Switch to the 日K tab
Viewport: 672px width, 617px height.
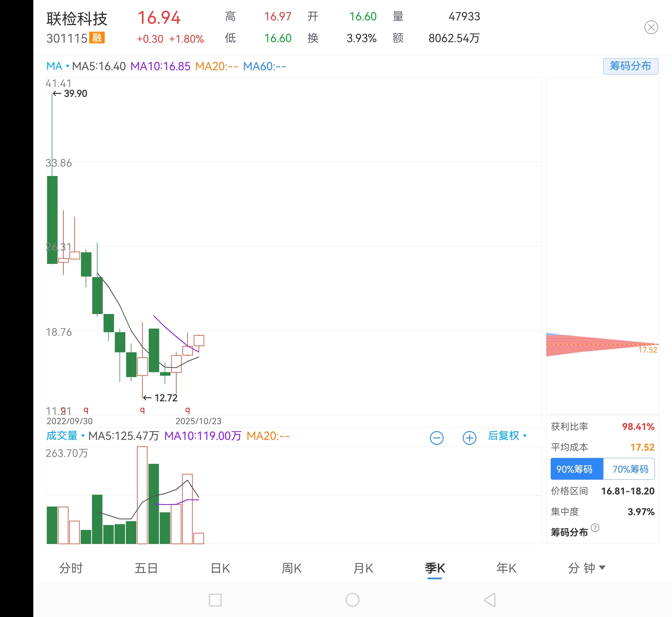tap(220, 568)
